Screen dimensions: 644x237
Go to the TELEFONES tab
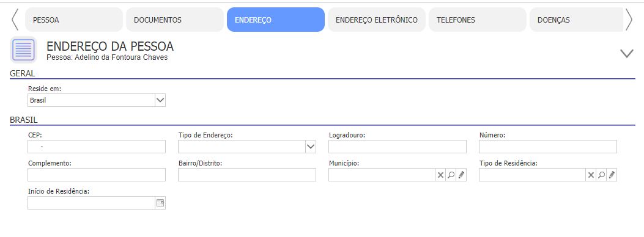pos(478,20)
